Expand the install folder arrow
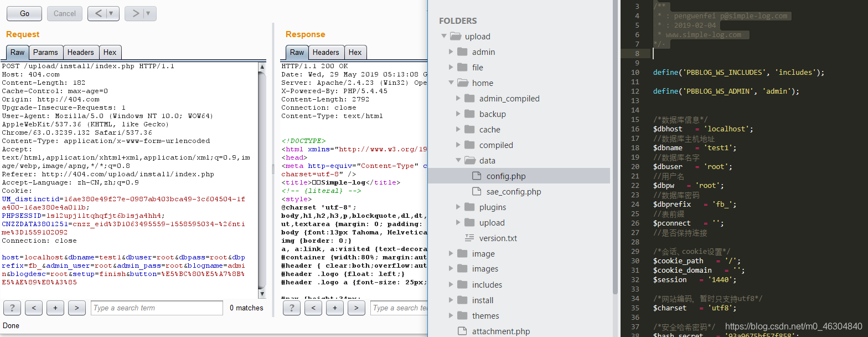Image resolution: width=868 pixels, height=337 pixels. 451,300
